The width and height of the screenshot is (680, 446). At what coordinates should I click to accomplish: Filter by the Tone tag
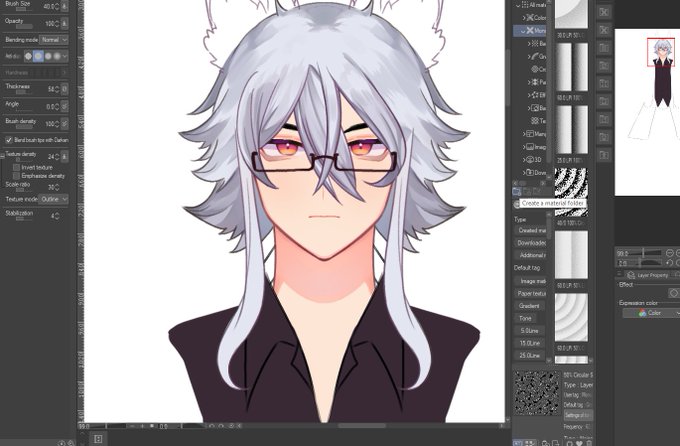525,318
